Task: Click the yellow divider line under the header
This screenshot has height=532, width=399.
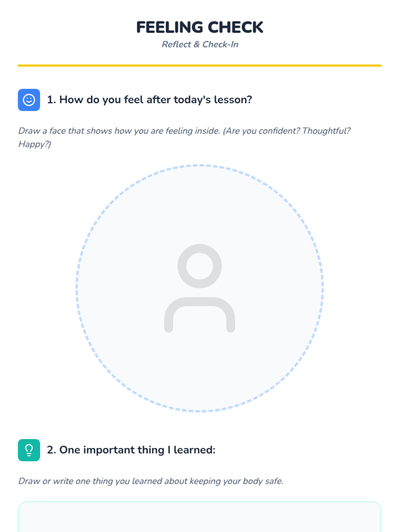Action: tap(199, 66)
